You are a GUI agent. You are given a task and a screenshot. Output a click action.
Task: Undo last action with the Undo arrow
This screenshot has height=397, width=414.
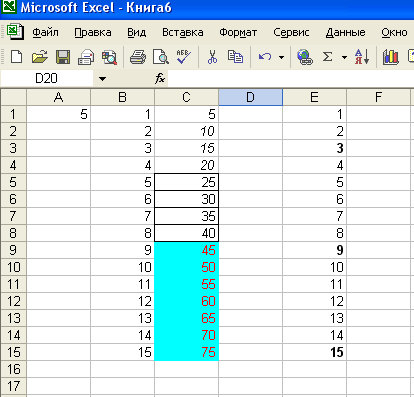point(265,57)
